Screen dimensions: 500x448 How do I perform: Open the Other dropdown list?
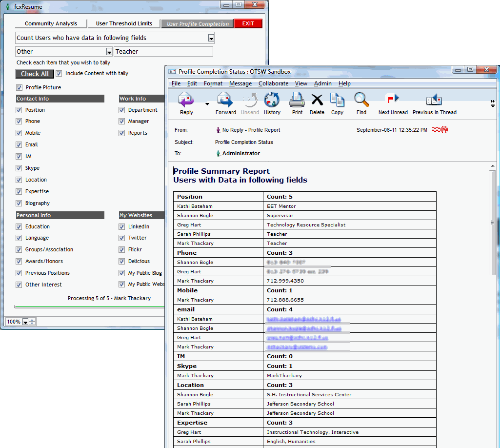(x=109, y=52)
